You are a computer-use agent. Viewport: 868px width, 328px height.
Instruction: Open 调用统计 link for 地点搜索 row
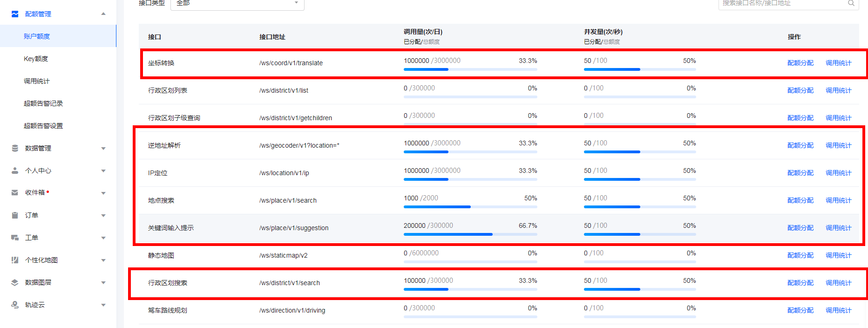point(838,200)
